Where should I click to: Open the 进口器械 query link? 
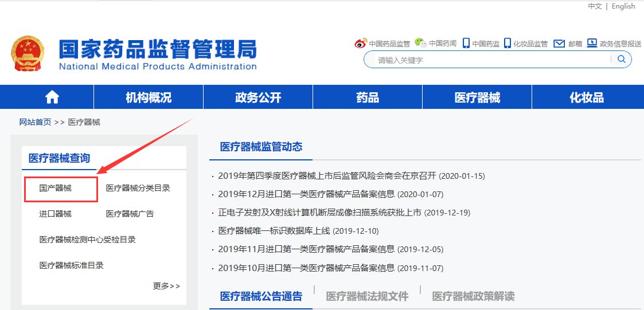[56, 214]
